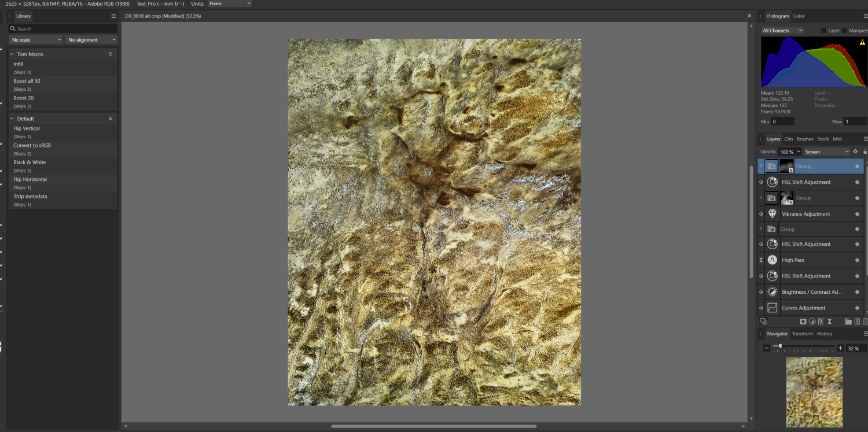This screenshot has width=868, height=432.
Task: Click the Curves Adjustment layer icon
Action: [772, 308]
